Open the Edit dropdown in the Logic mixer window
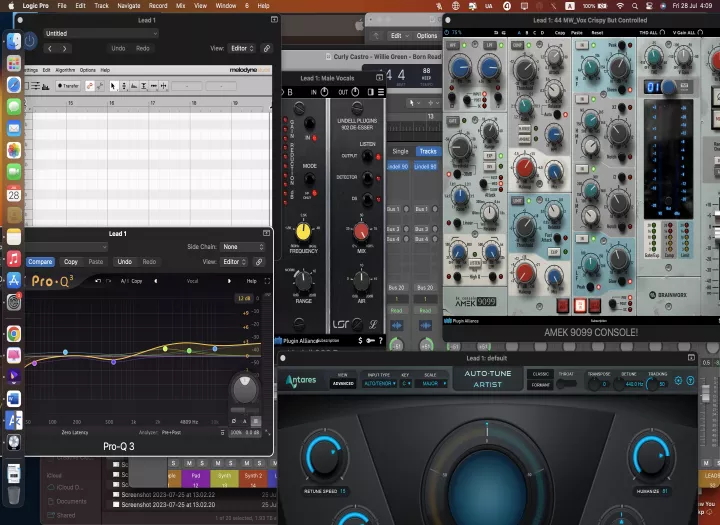Image resolution: width=720 pixels, height=525 pixels. 399,36
